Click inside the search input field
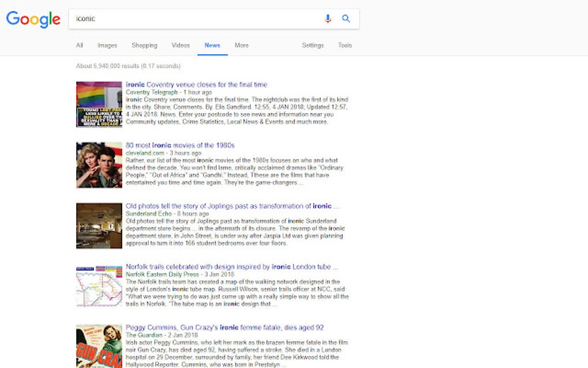Image resolution: width=588 pixels, height=368 pixels. [173, 18]
